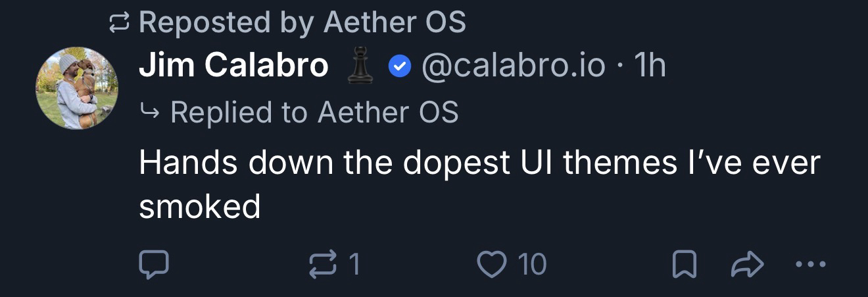This screenshot has height=297, width=868.
Task: Share the post using the arrow icon
Action: pyautogui.click(x=747, y=264)
